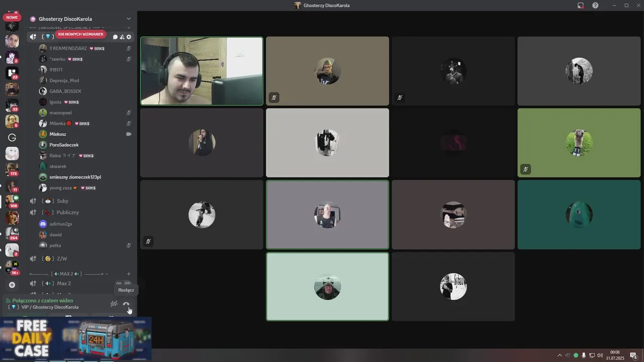Screen dimensions: 644x362
Task: Jump to 108 nowych wzmianek
Action: coord(80,34)
